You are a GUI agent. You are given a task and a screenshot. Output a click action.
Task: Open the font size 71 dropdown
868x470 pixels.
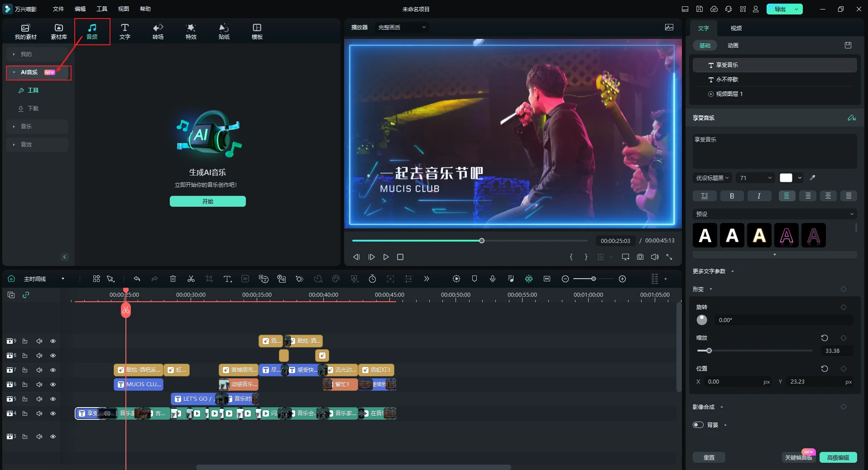point(755,178)
